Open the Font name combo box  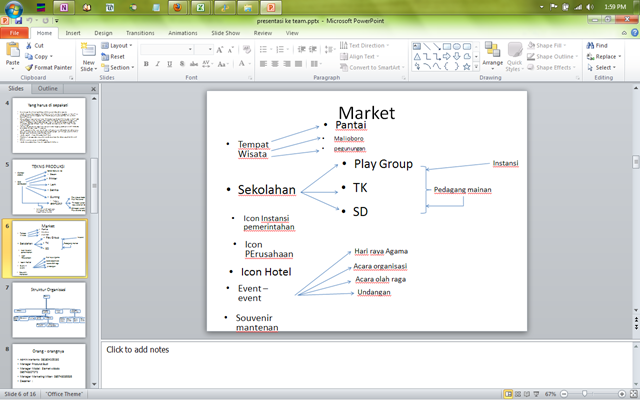pos(167,49)
